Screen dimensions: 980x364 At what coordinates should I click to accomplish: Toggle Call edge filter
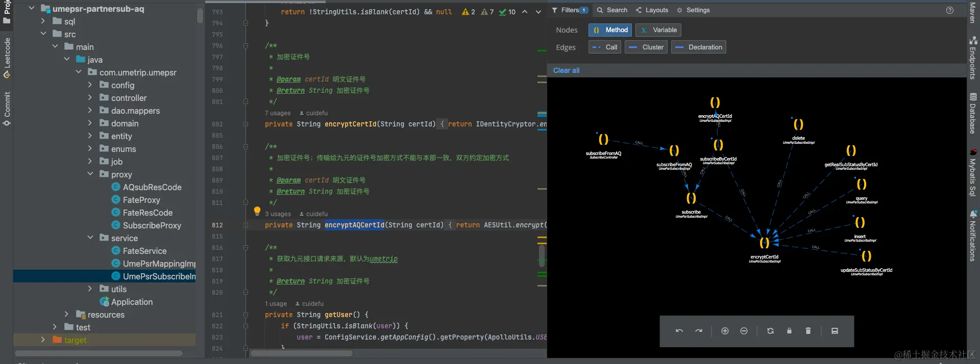[x=605, y=47]
